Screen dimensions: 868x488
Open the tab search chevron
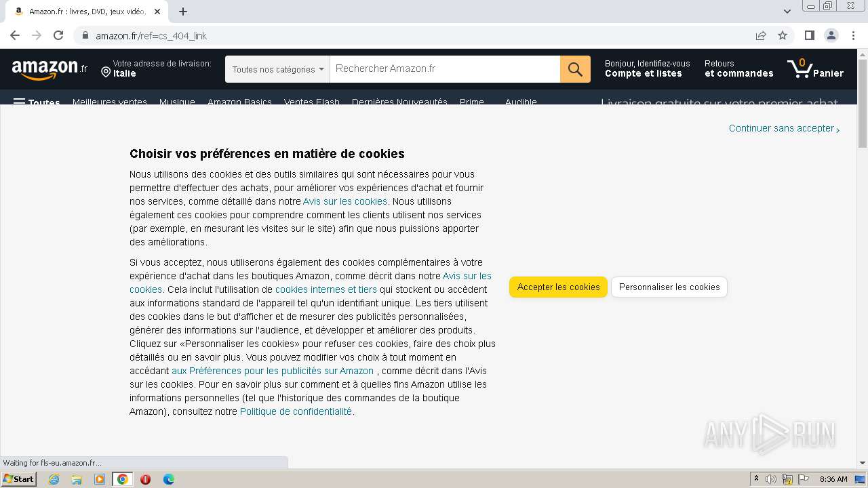(x=787, y=11)
